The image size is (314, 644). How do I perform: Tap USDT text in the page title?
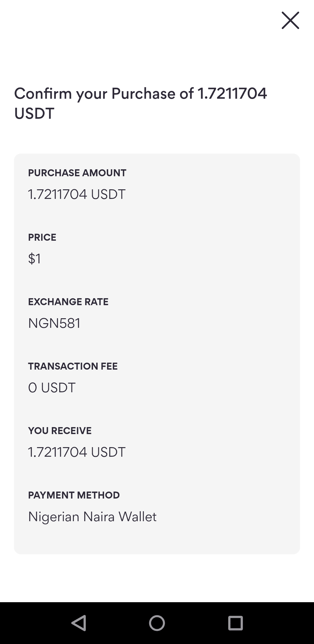coord(34,114)
